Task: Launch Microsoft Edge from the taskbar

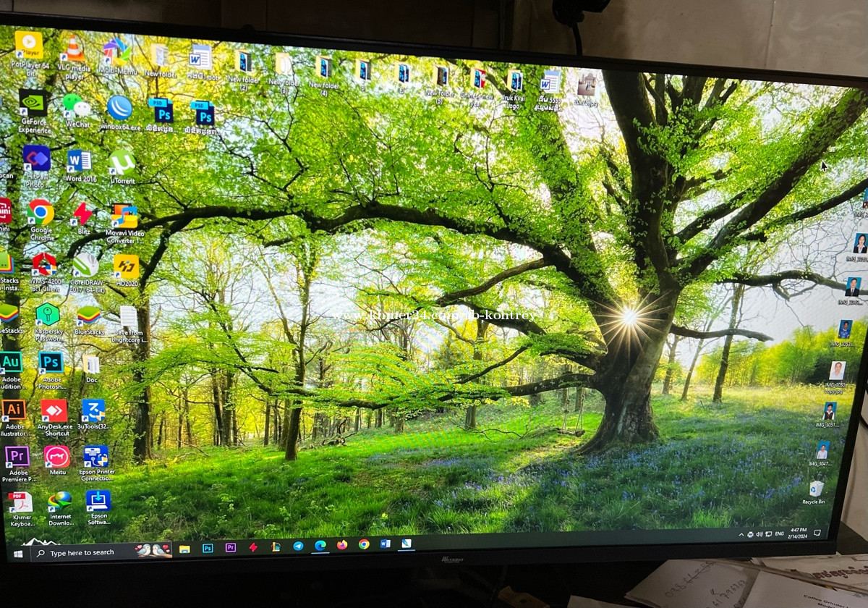Action: point(320,546)
